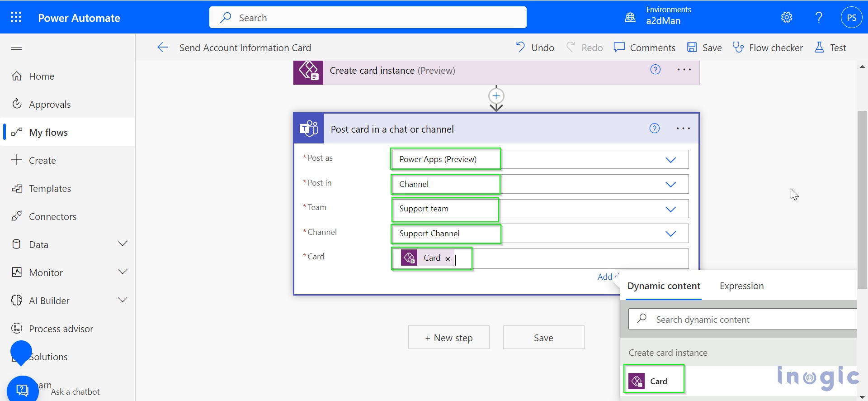The width and height of the screenshot is (868, 401).
Task: Open help for Post card action
Action: click(655, 129)
